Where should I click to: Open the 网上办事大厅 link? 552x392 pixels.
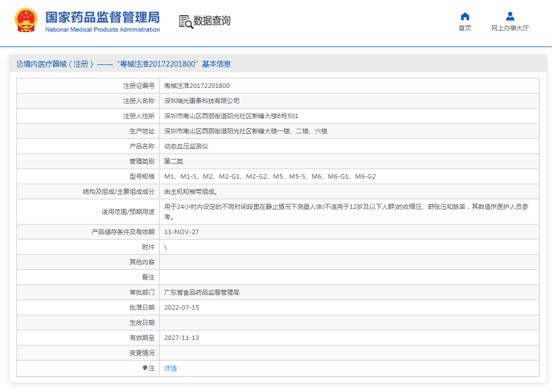(509, 28)
